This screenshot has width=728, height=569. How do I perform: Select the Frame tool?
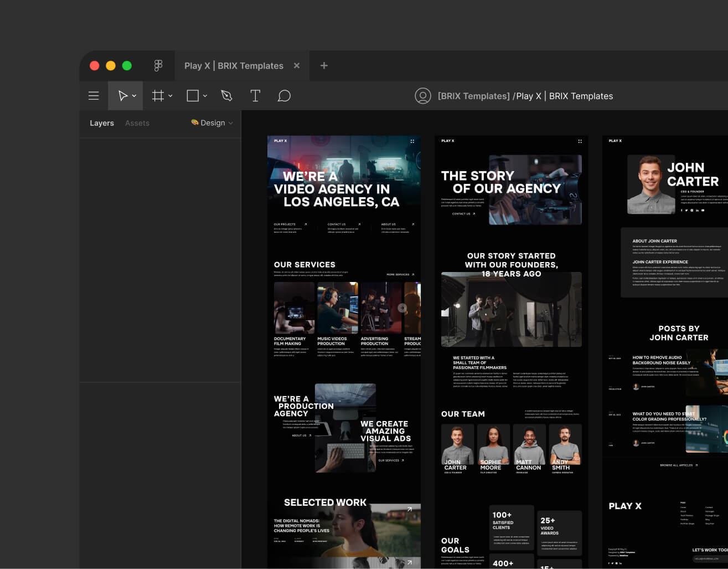(158, 95)
